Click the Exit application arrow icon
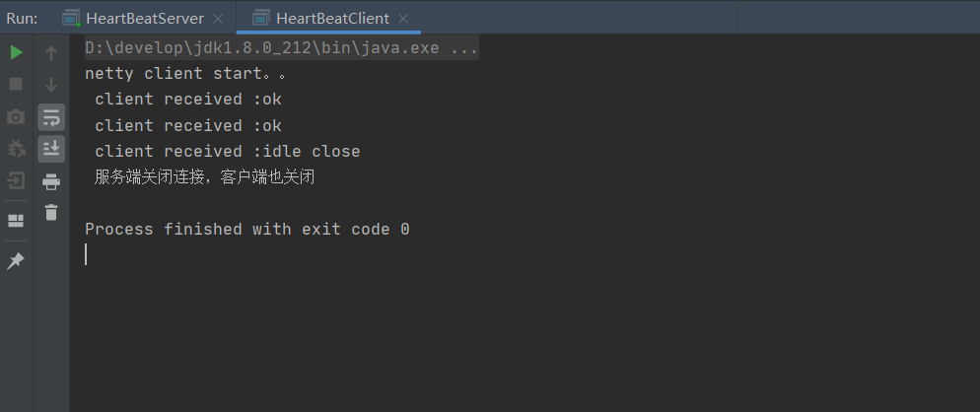The image size is (980, 412). click(x=16, y=180)
